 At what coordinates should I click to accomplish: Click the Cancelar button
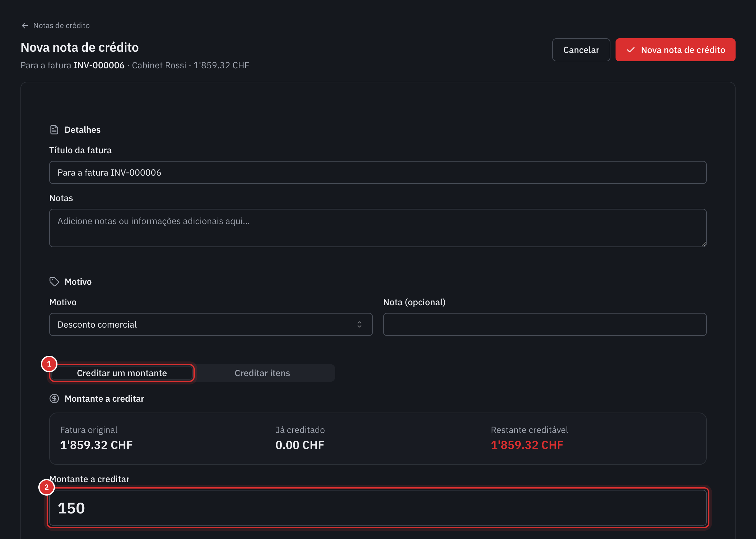pos(581,50)
